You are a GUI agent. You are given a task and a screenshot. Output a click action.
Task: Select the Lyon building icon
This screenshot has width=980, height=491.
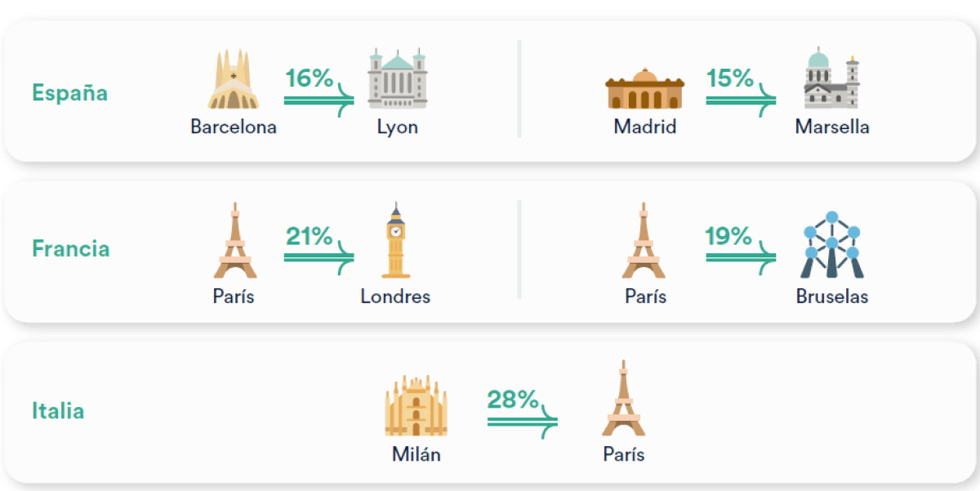(397, 80)
